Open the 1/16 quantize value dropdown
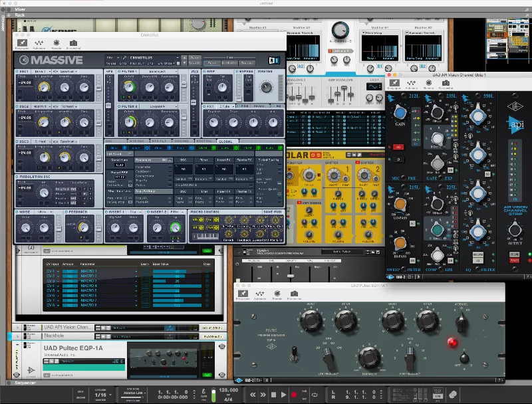Screen dimensions: 532x404 point(103,395)
